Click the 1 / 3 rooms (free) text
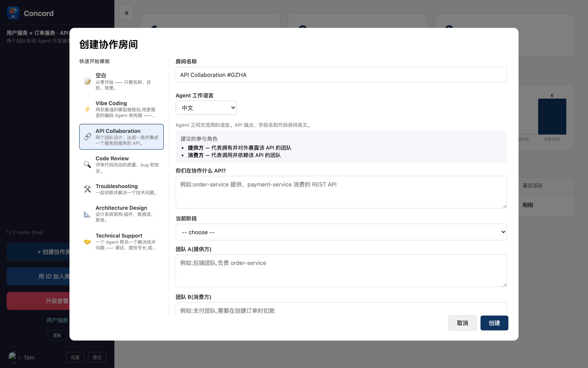588x368 pixels. click(25, 232)
